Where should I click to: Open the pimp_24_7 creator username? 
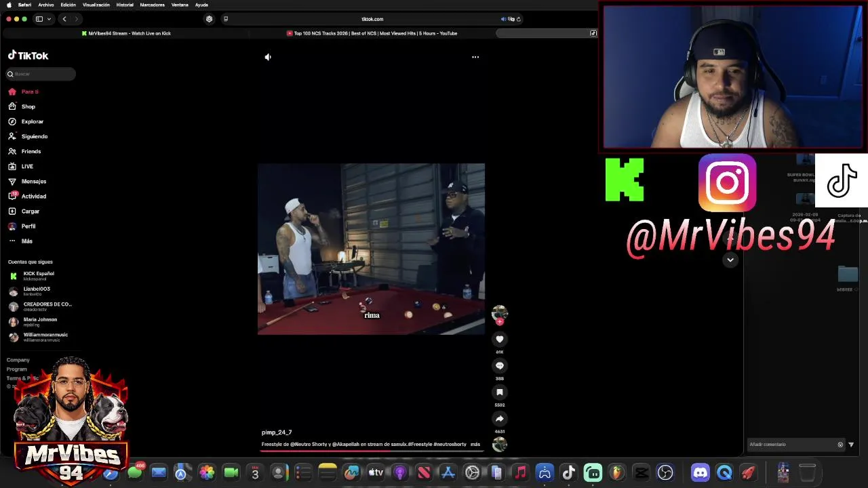[x=277, y=432]
